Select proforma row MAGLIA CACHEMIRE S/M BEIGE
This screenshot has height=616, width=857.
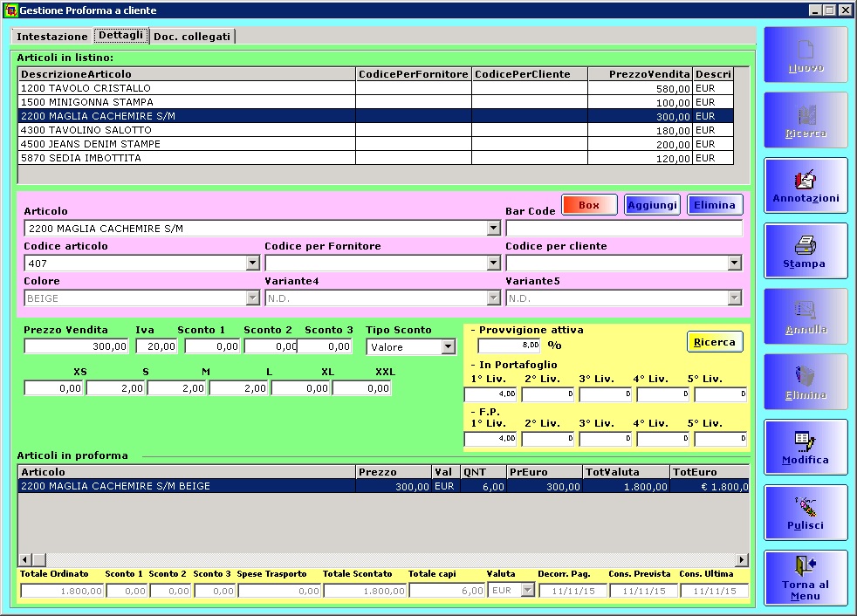[x=383, y=486]
